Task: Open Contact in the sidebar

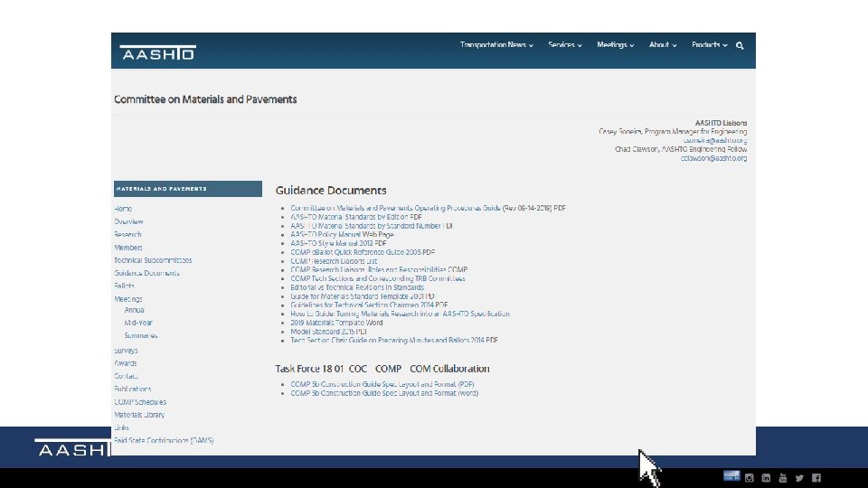Action: tap(126, 376)
